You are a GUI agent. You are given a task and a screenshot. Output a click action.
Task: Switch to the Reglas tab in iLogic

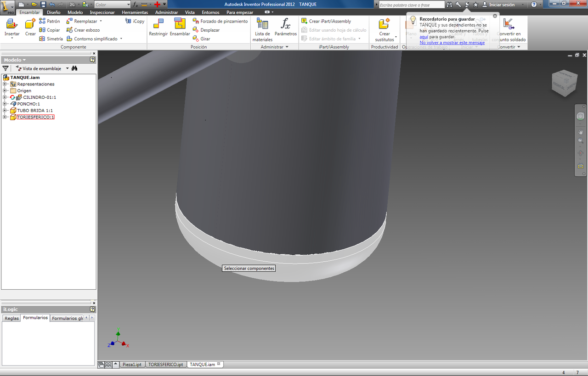coord(11,318)
